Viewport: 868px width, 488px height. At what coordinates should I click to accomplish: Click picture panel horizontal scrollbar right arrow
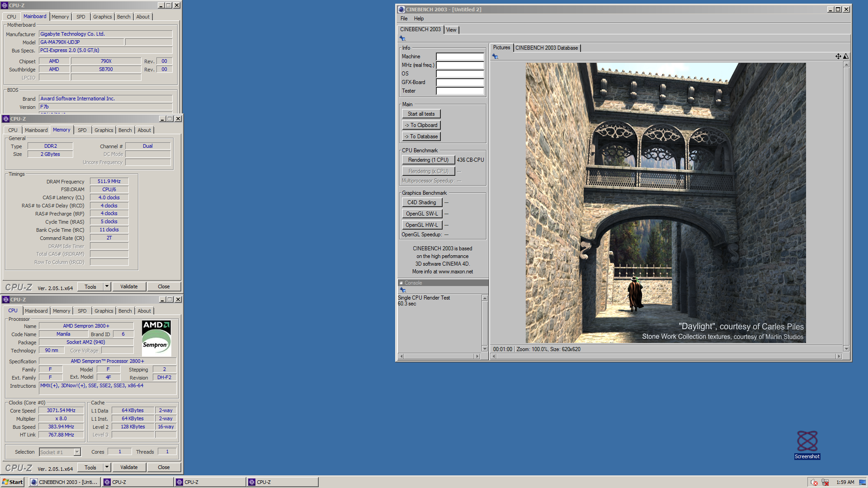pos(839,357)
